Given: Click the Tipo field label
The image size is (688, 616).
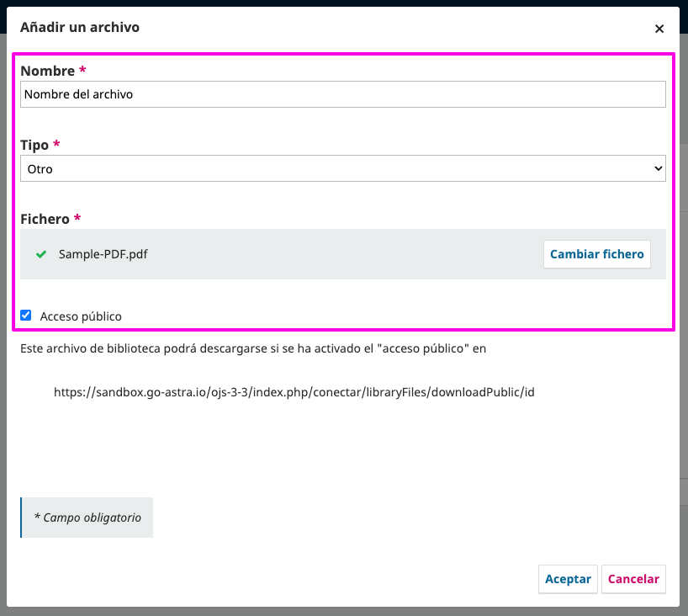Looking at the screenshot, I should point(34,145).
